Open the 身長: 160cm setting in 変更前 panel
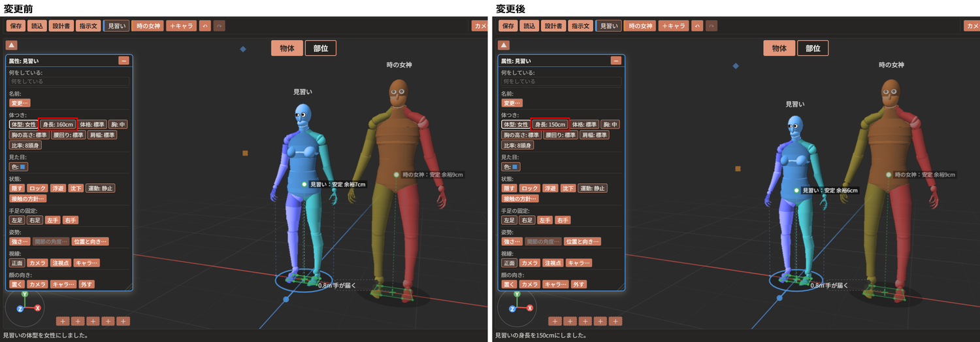 tap(57, 124)
